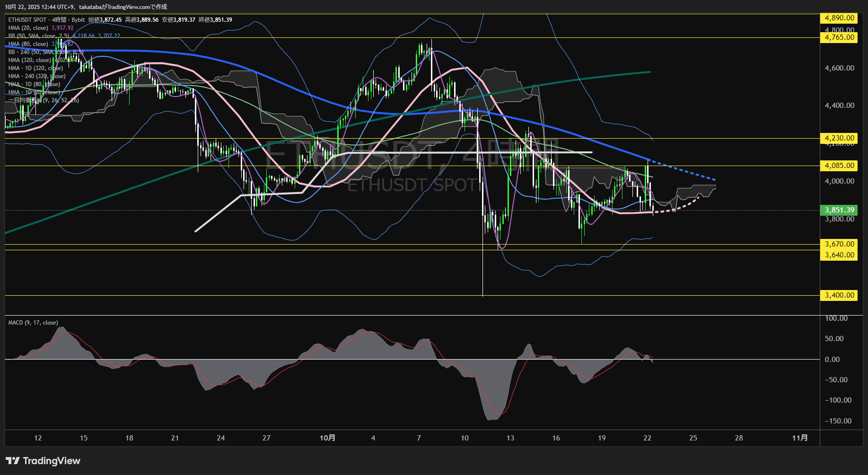The height and width of the screenshot is (475, 868).
Task: Click the 3,670.00 yellow price label
Action: tap(839, 244)
